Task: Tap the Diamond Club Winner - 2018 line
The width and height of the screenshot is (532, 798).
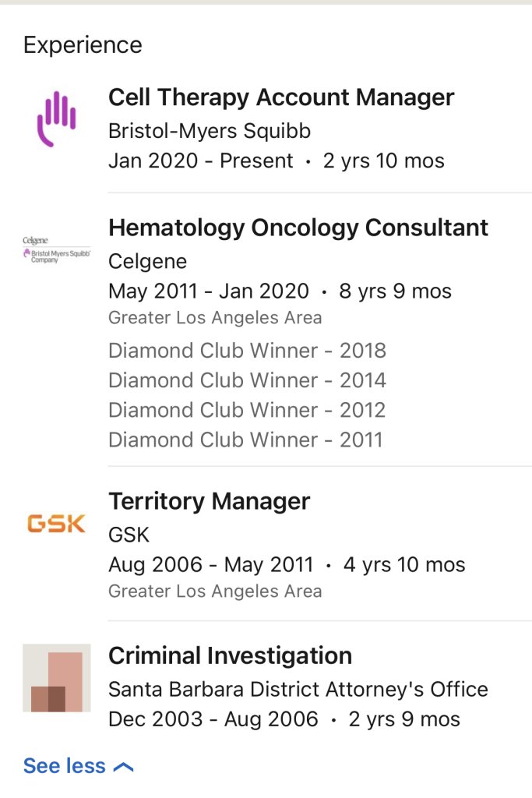Action: [x=247, y=351]
